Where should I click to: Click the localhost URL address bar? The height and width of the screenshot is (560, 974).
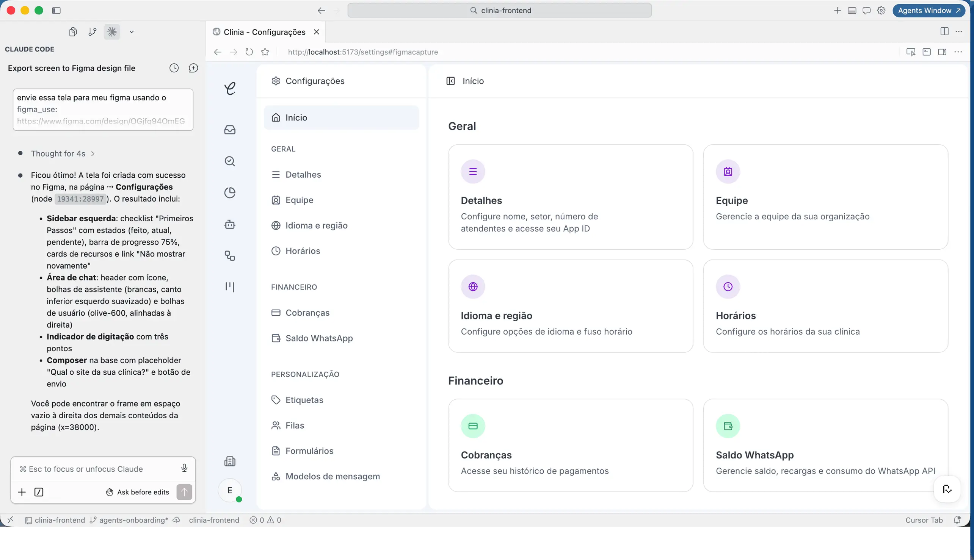[362, 52]
